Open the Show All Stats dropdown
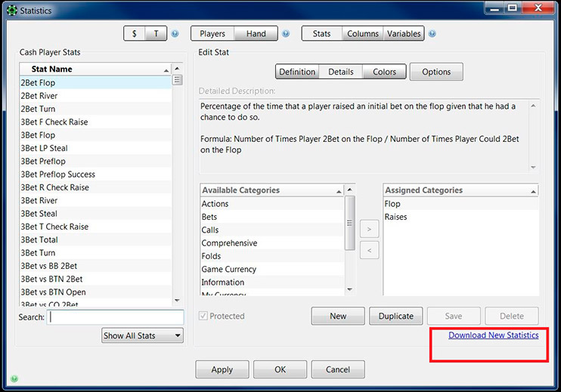Image resolution: width=561 pixels, height=392 pixels. [x=143, y=335]
